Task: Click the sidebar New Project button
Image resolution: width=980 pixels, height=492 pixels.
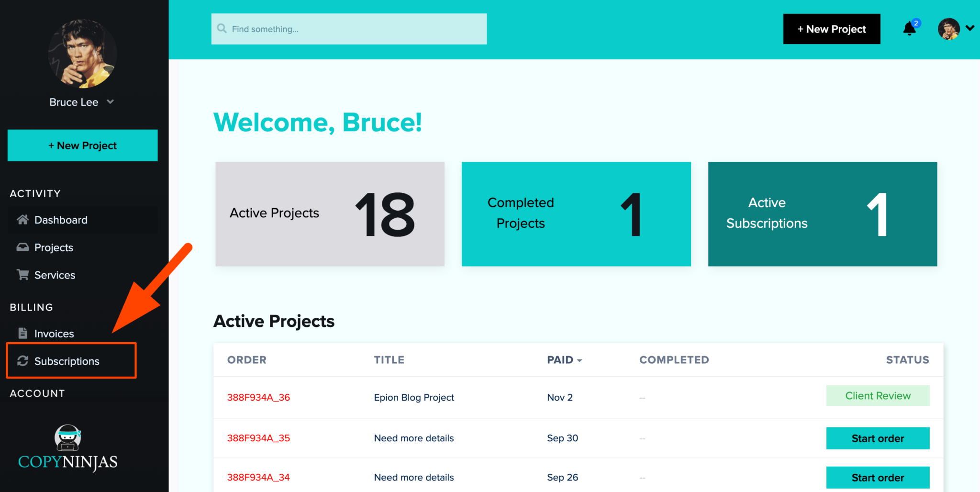Action: coord(82,145)
